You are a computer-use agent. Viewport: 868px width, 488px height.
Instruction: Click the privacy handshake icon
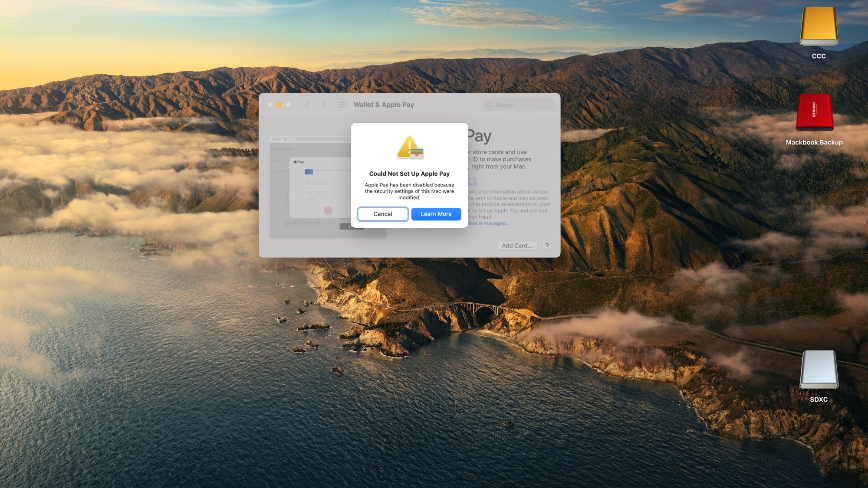tap(473, 181)
